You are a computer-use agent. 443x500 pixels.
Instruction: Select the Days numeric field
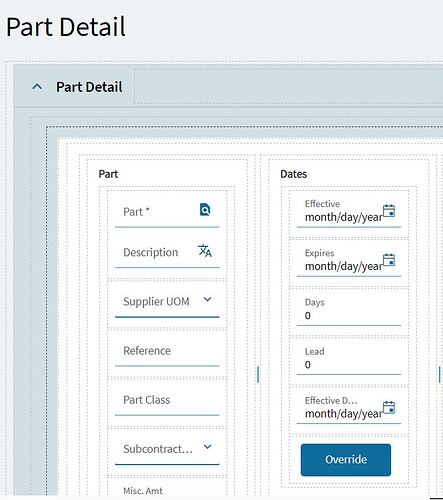coord(349,309)
